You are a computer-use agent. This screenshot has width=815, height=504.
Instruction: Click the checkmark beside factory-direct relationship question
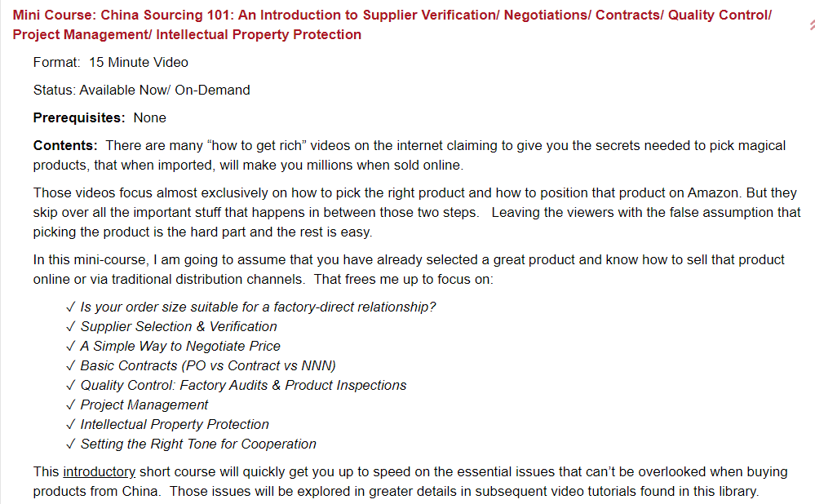[72, 307]
